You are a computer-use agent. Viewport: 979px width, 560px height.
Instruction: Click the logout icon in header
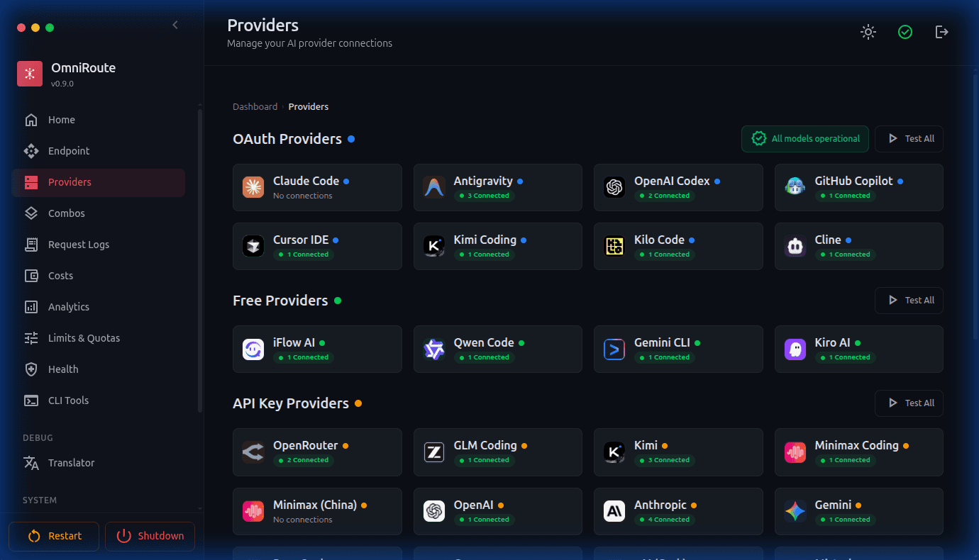[x=942, y=32]
